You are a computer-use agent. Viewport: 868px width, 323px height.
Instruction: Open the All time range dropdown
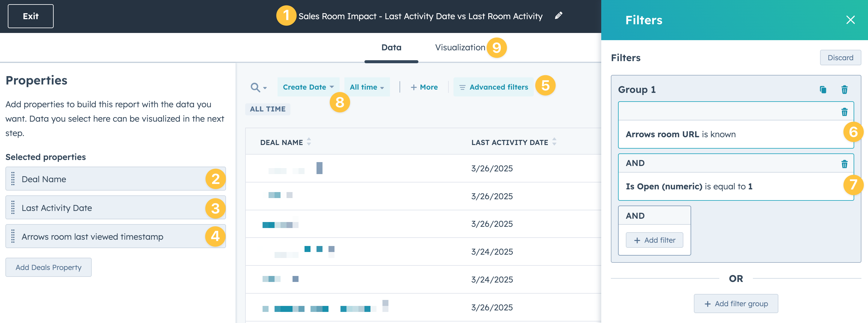367,87
